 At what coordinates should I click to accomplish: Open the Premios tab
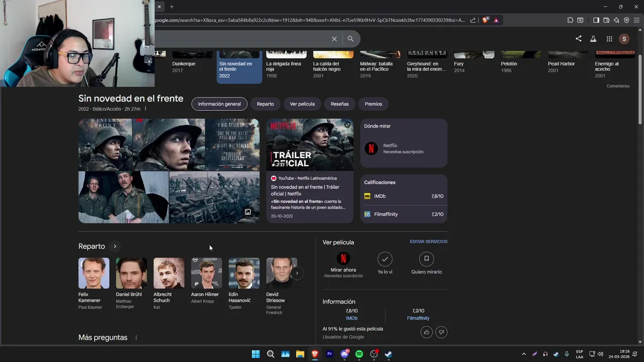coord(373,104)
